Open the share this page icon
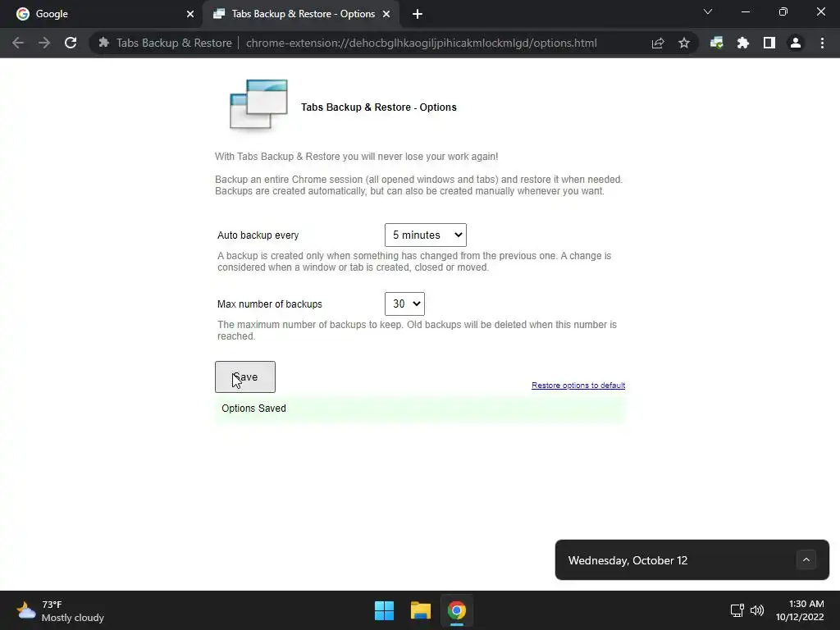This screenshot has height=630, width=840. tap(658, 43)
